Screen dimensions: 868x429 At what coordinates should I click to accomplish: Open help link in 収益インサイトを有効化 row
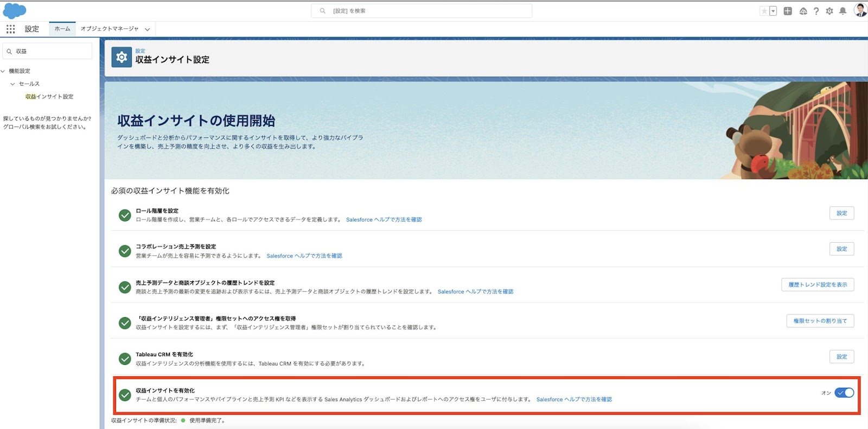[x=574, y=399]
